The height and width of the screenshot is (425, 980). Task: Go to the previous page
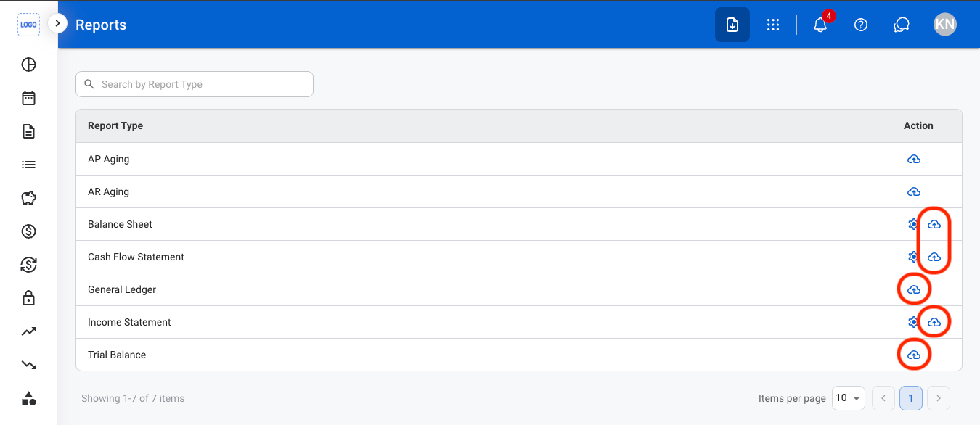(883, 398)
